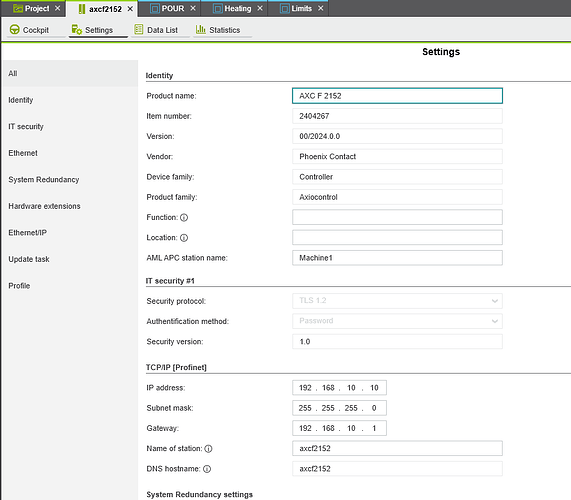Click the Limits tab icon
Image resolution: width=571 pixels, height=500 pixels.
point(285,8)
